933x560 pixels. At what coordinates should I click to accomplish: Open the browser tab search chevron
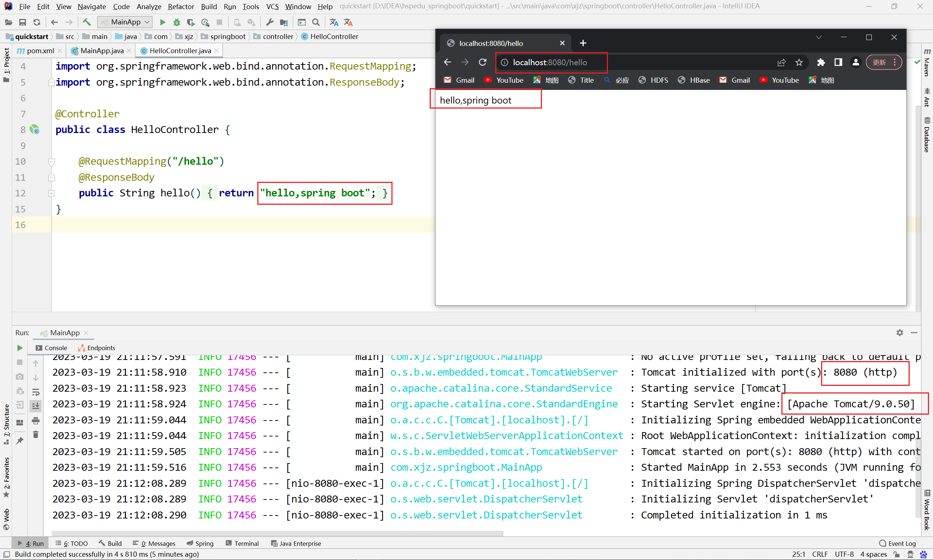pyautogui.click(x=819, y=37)
